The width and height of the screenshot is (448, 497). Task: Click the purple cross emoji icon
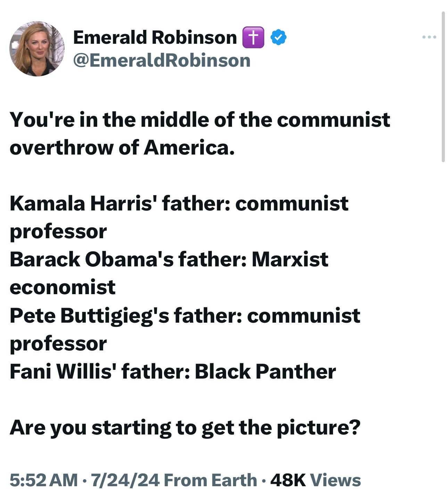[x=253, y=37]
